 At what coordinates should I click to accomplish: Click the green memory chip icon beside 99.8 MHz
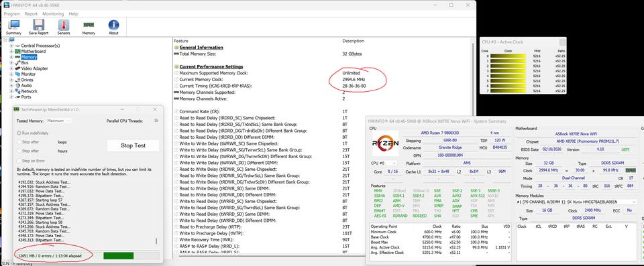[x=630, y=170]
